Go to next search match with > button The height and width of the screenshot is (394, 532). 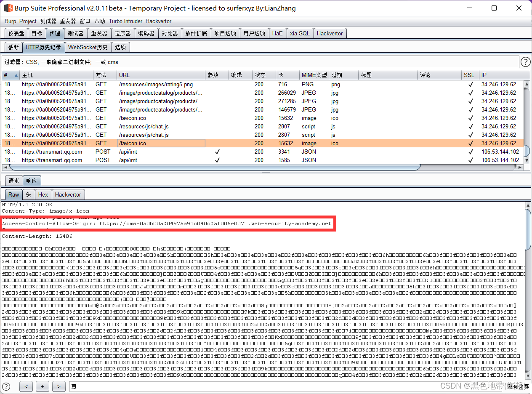coord(59,386)
